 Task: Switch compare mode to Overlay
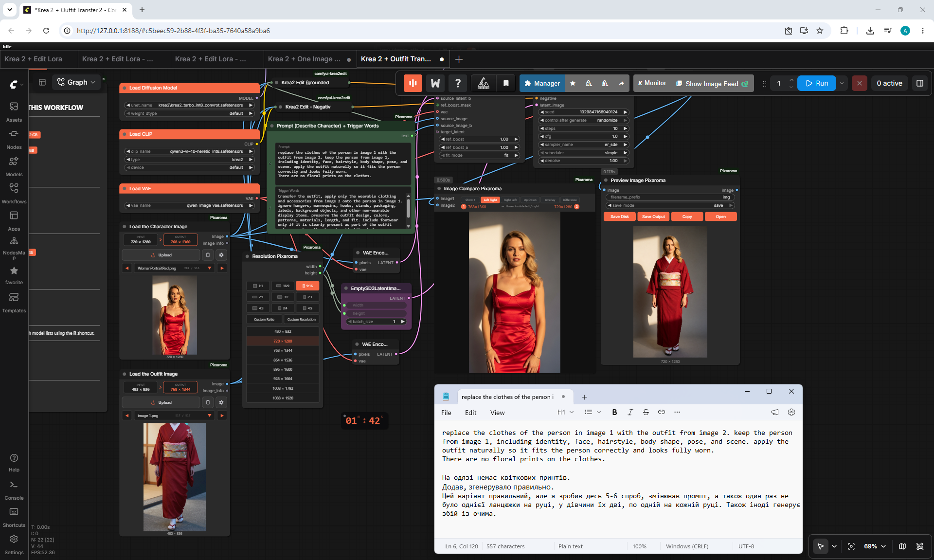tap(550, 200)
